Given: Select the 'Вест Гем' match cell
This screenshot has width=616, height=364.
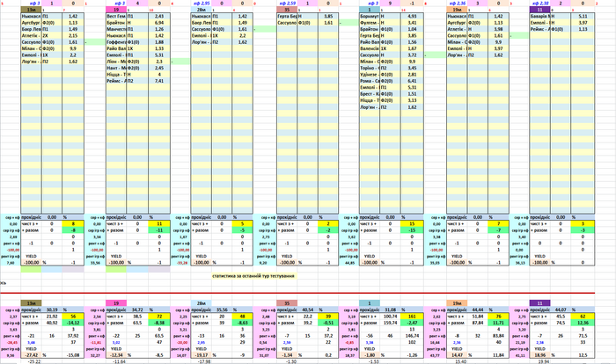Looking at the screenshot, I should pos(116,17).
